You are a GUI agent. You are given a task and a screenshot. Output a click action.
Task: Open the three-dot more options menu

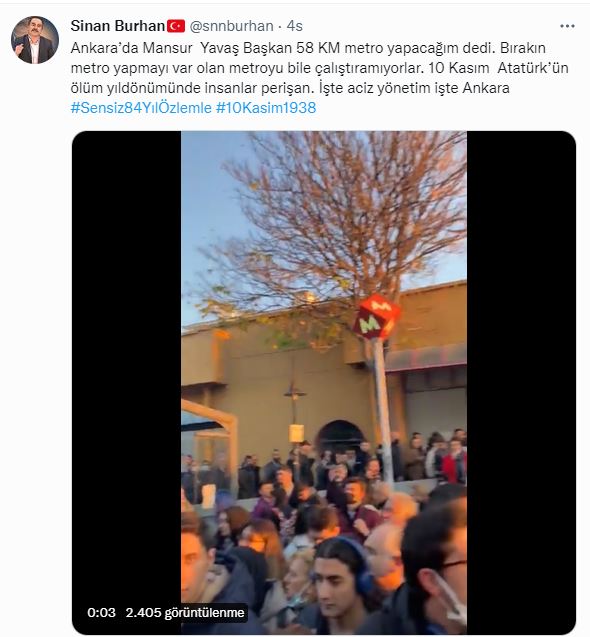pos(567,26)
